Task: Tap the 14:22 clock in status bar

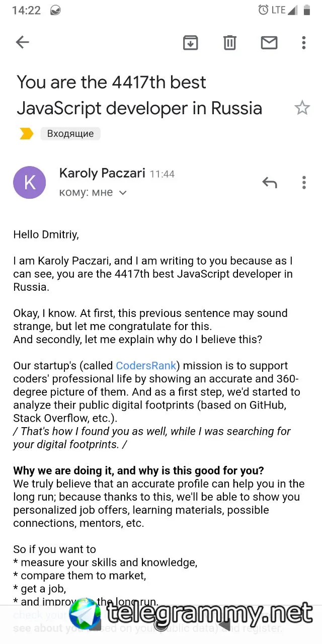Action: click(x=26, y=10)
